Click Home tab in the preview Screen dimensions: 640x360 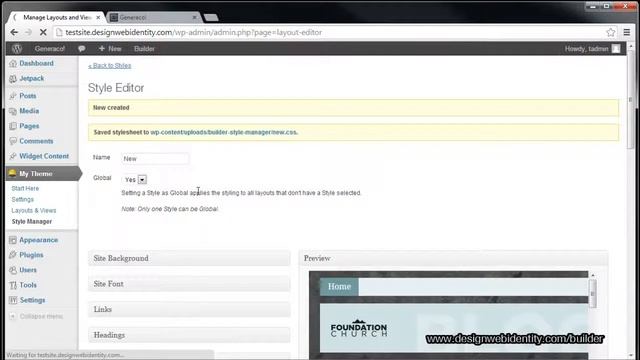pos(339,287)
